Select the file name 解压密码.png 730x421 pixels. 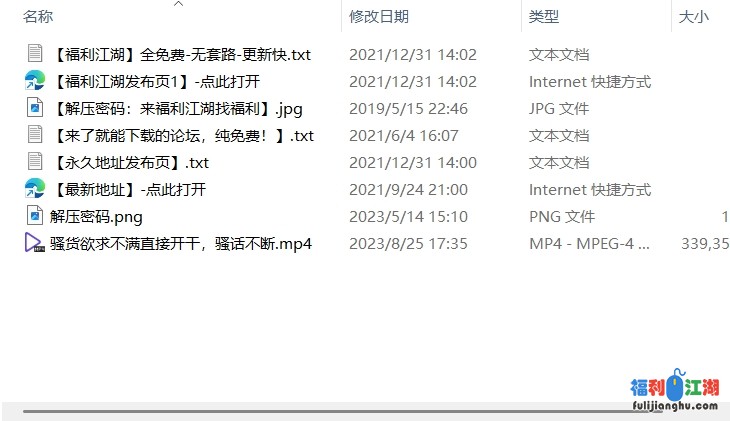(96, 217)
